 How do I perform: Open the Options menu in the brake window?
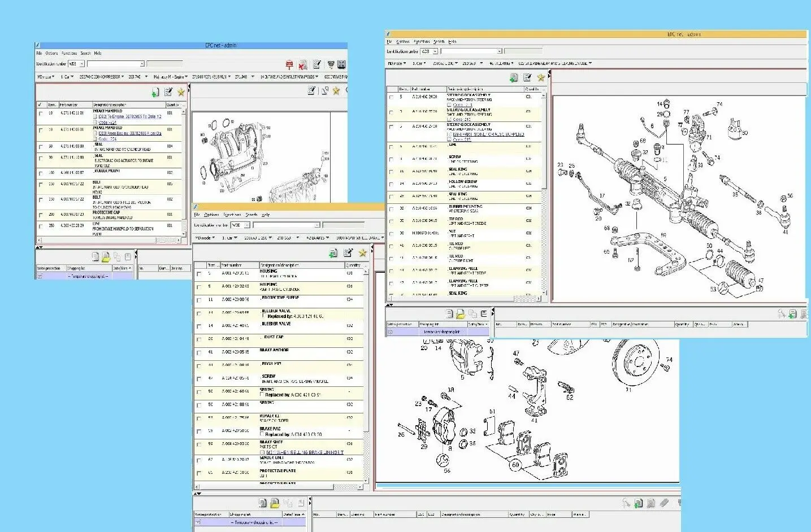coord(211,215)
